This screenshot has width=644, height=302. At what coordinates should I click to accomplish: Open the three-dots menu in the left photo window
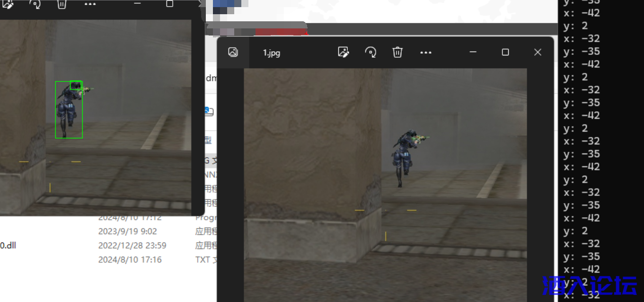[90, 4]
